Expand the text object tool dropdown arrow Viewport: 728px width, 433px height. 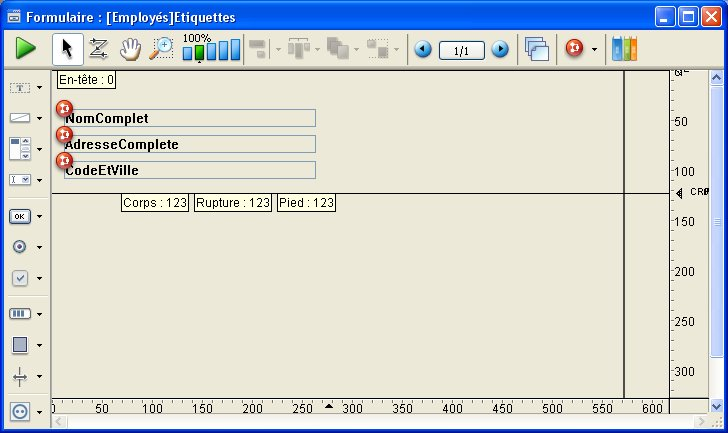pos(39,88)
